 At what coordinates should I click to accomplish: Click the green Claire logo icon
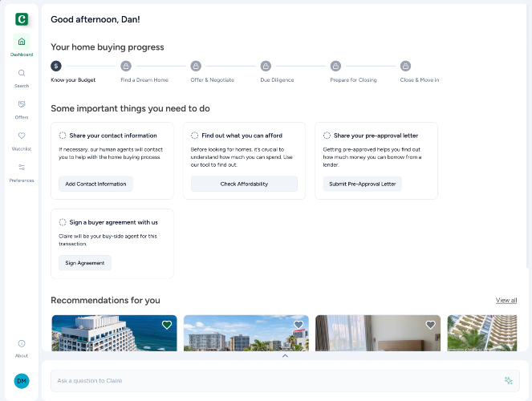tap(22, 18)
